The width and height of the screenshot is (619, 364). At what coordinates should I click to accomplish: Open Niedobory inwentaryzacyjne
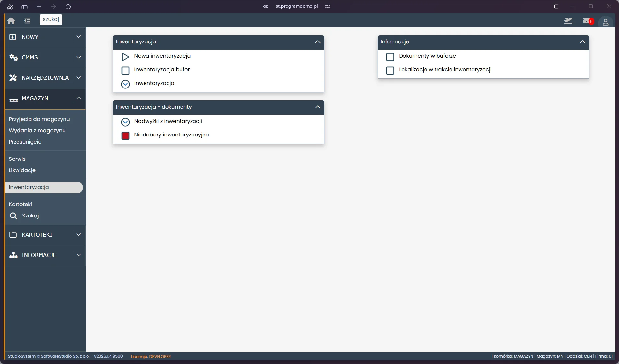tap(171, 135)
